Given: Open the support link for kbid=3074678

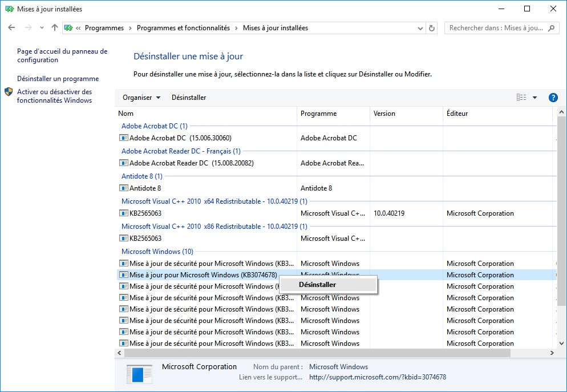Looking at the screenshot, I should coord(378,377).
